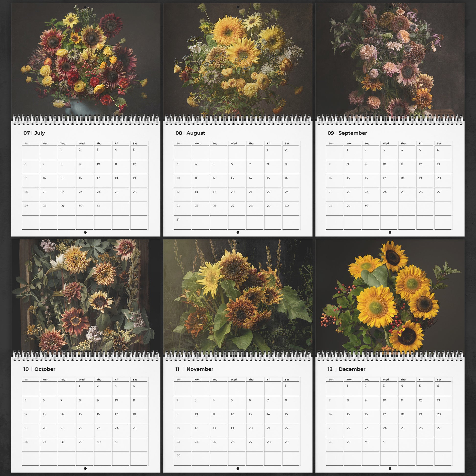This screenshot has width=476, height=476.
Task: Click November 30 date cell
Action: click(182, 458)
